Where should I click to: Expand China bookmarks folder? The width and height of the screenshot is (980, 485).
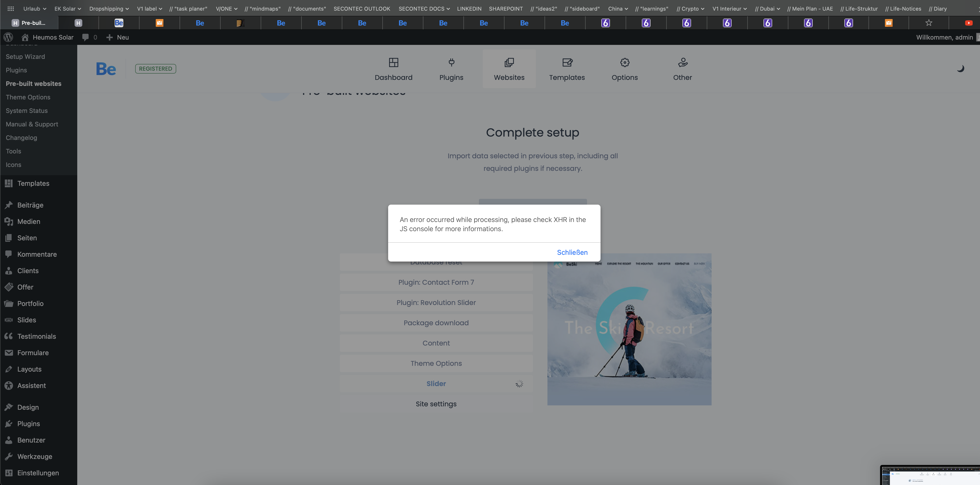tap(618, 8)
